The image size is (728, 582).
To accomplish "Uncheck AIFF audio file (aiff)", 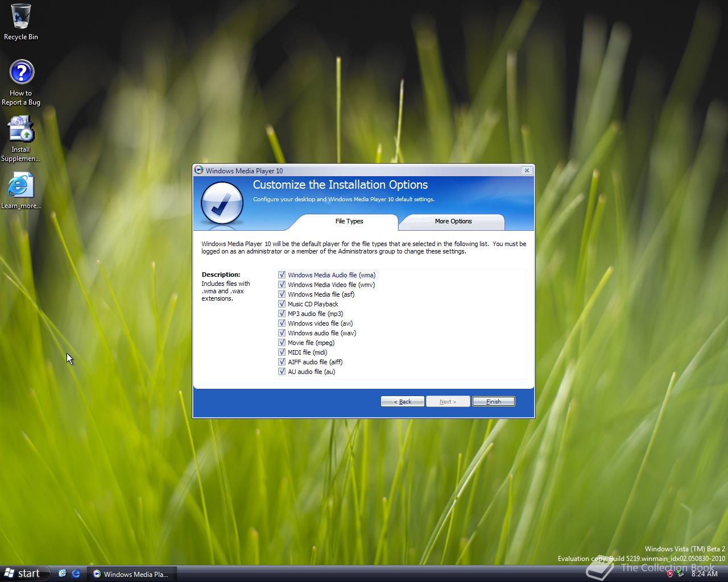I will (x=282, y=362).
